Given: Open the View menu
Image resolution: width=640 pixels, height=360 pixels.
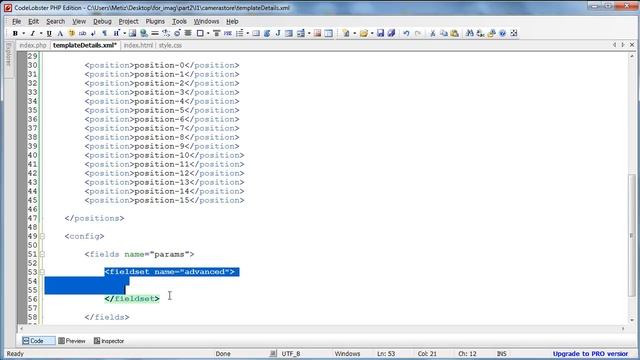Looking at the screenshot, I should (x=79, y=21).
